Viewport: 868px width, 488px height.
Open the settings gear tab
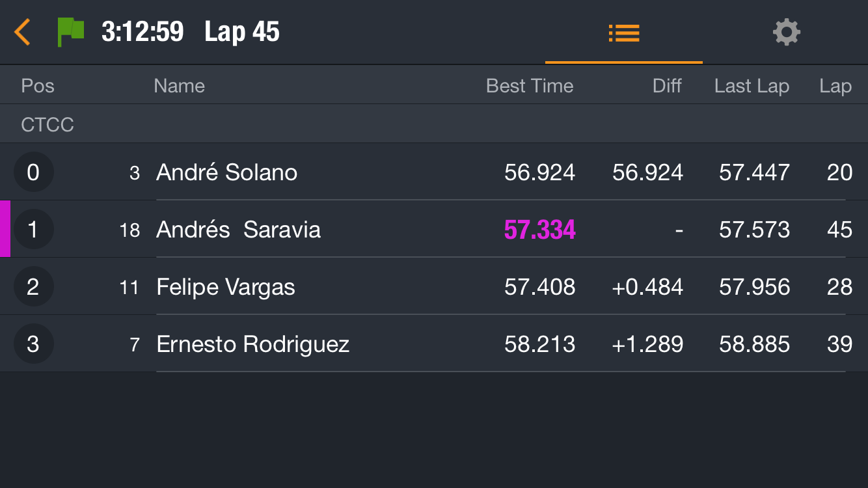[x=786, y=32]
